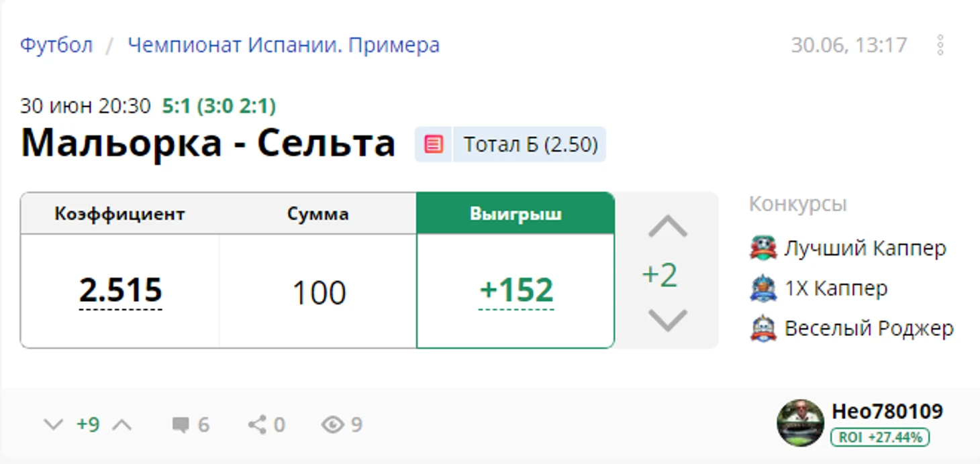Downvote using large down chevron
This screenshot has height=464, width=980.
pos(668,320)
